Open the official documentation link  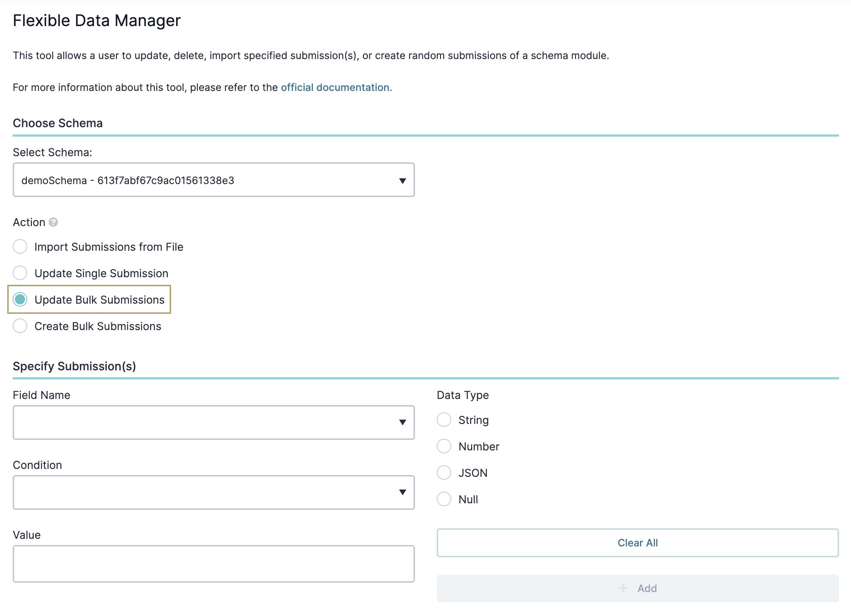tap(336, 87)
